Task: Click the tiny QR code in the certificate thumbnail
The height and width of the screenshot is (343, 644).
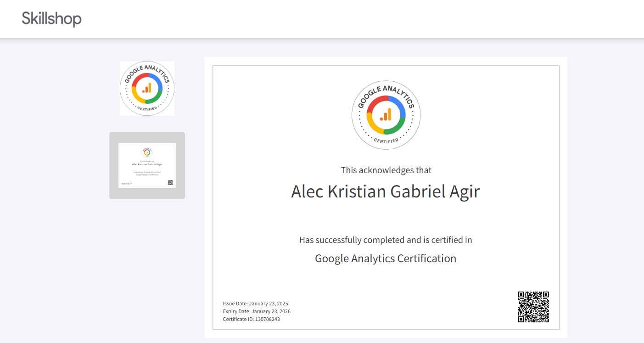Action: click(x=171, y=182)
